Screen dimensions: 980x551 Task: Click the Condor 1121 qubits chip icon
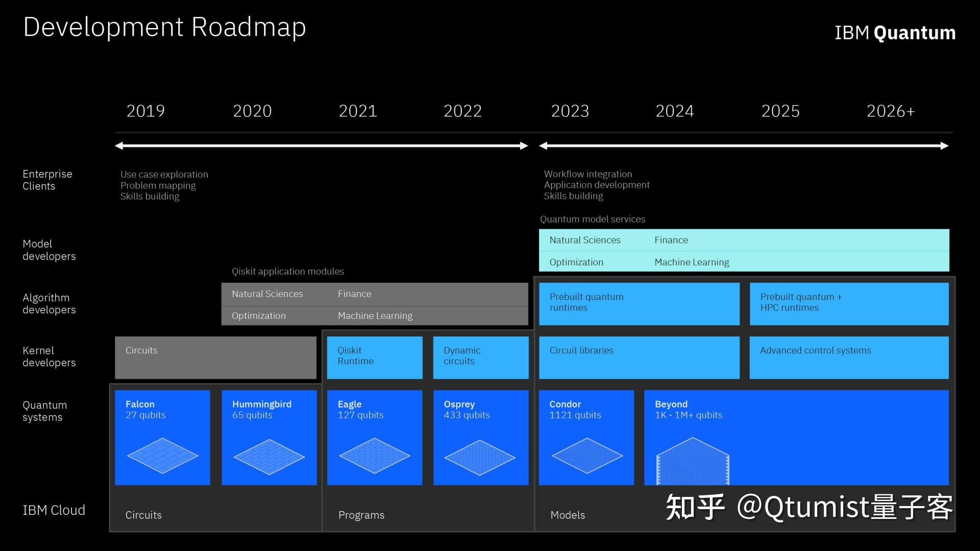[587, 456]
